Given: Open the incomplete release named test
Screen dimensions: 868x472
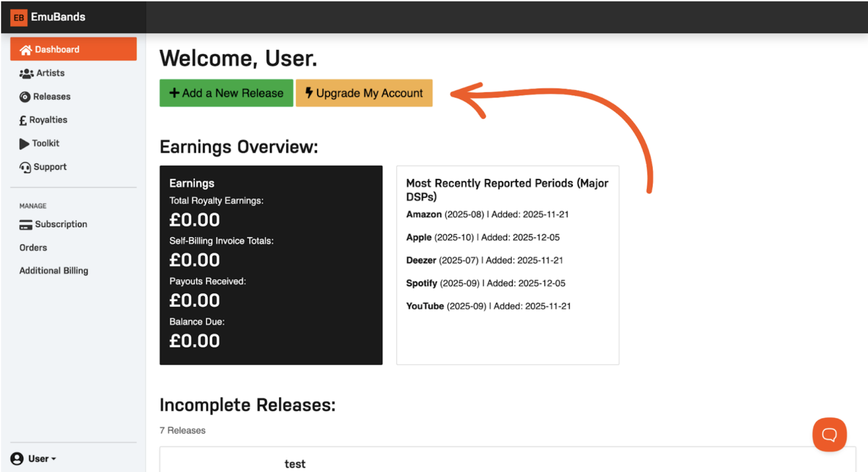Looking at the screenshot, I should (294, 464).
